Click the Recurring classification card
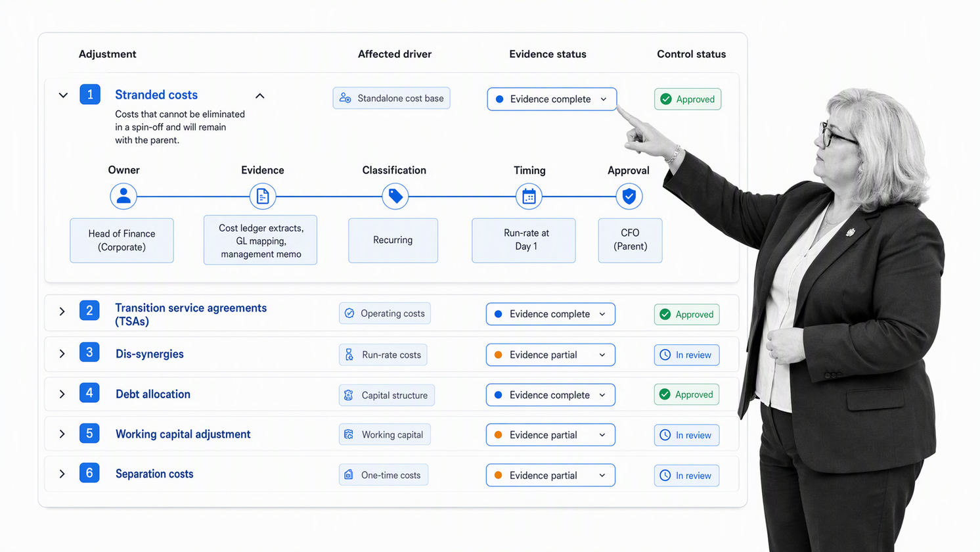 click(x=393, y=241)
